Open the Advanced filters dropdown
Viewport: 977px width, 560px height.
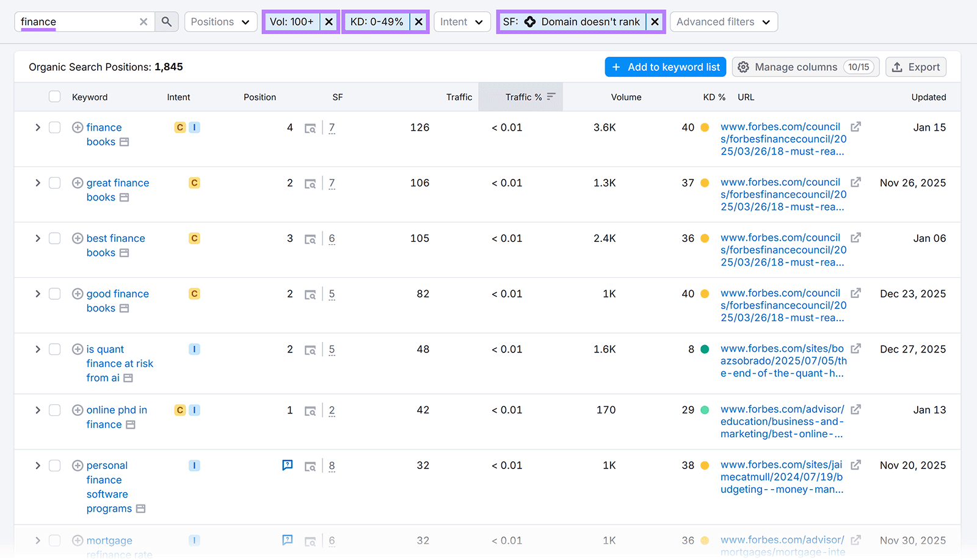pos(723,21)
